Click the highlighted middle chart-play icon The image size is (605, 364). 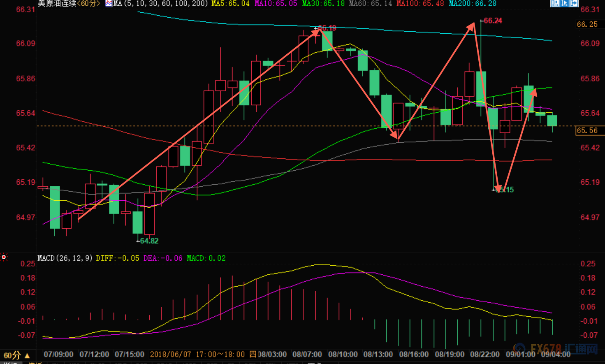[x=564, y=3]
